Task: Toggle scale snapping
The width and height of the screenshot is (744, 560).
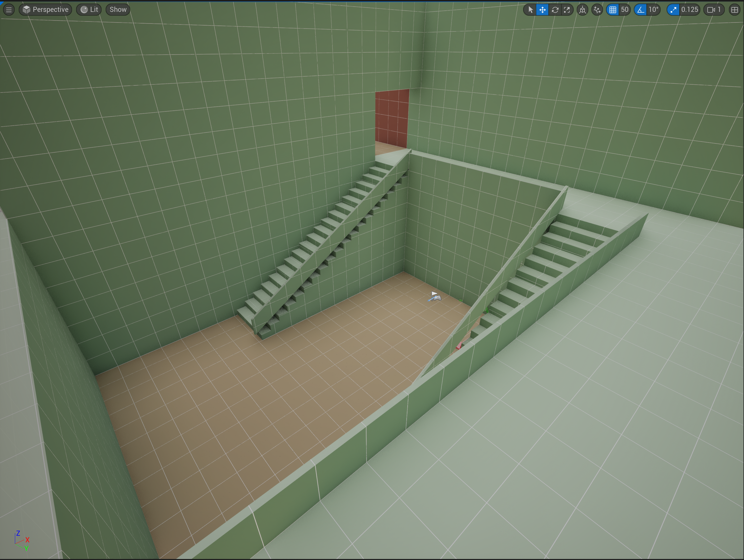Action: [x=673, y=10]
